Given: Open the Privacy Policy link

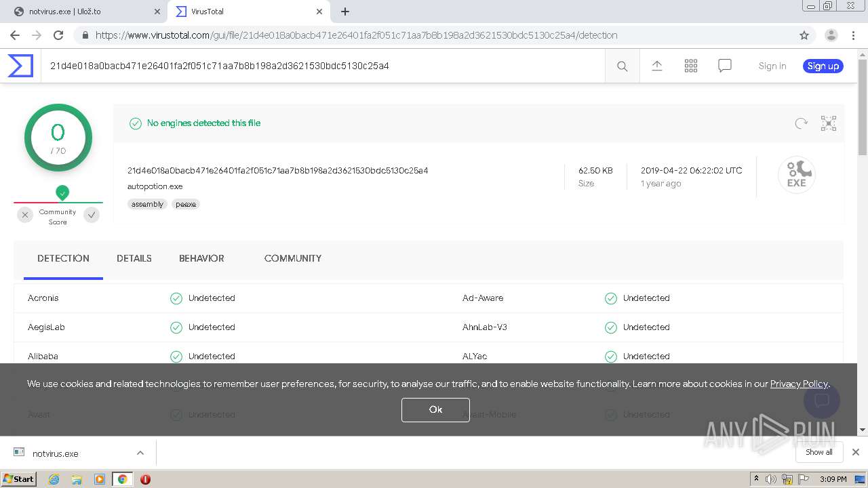Looking at the screenshot, I should tap(799, 384).
